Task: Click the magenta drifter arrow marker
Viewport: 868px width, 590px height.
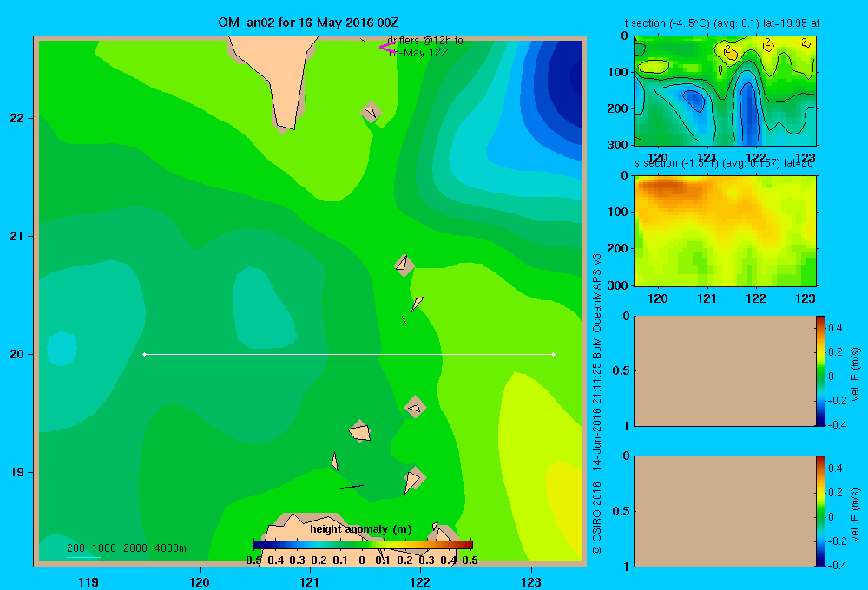Action: (x=387, y=48)
